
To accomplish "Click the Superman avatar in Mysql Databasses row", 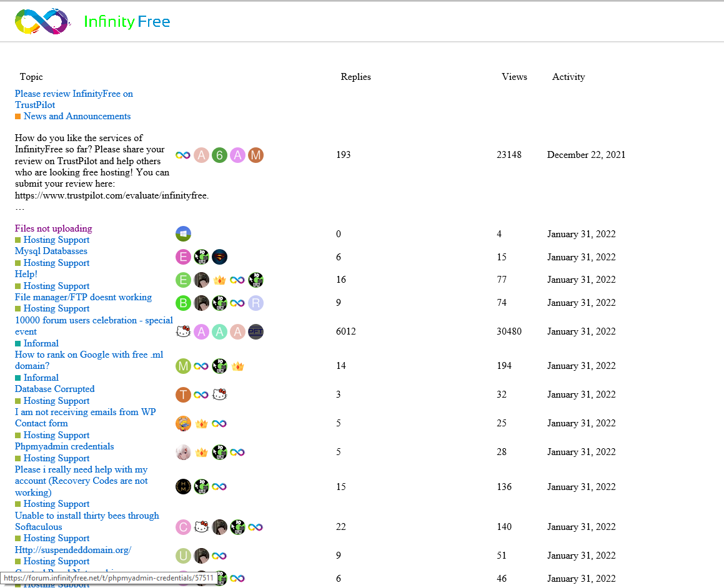I will 219,257.
